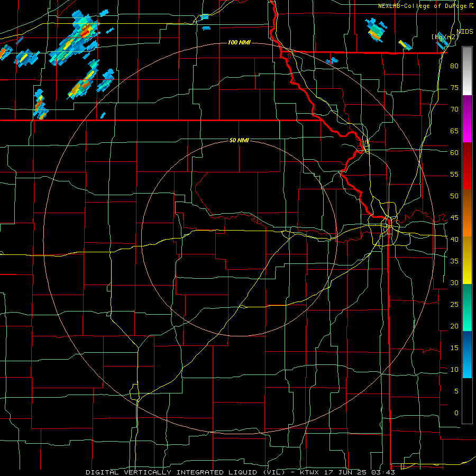476x476 pixels.
Task: Click the scale value "70"
Action: (454, 109)
